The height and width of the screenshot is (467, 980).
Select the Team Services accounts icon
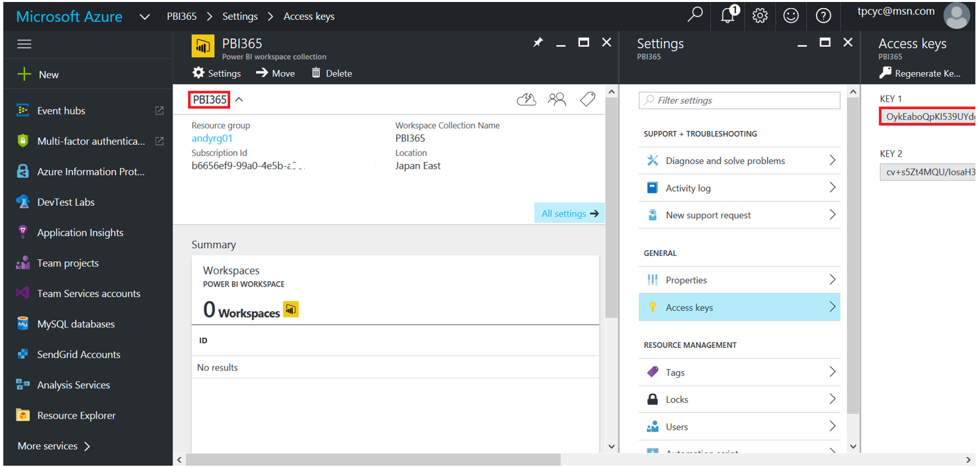[23, 293]
